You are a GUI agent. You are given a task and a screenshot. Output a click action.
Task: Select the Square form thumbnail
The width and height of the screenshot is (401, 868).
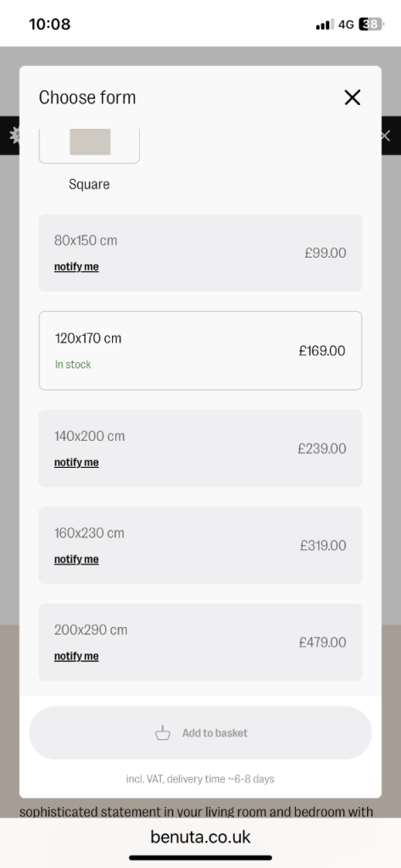tap(89, 146)
